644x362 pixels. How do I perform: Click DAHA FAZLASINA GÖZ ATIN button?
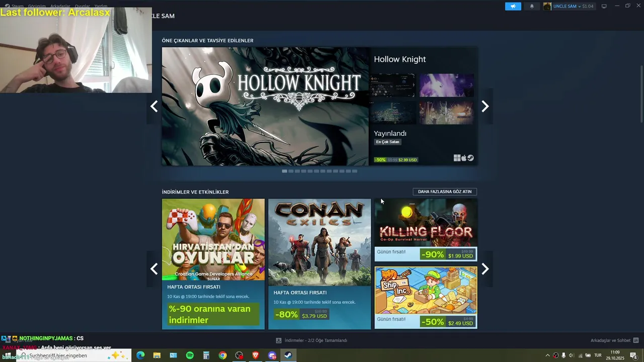point(445,192)
